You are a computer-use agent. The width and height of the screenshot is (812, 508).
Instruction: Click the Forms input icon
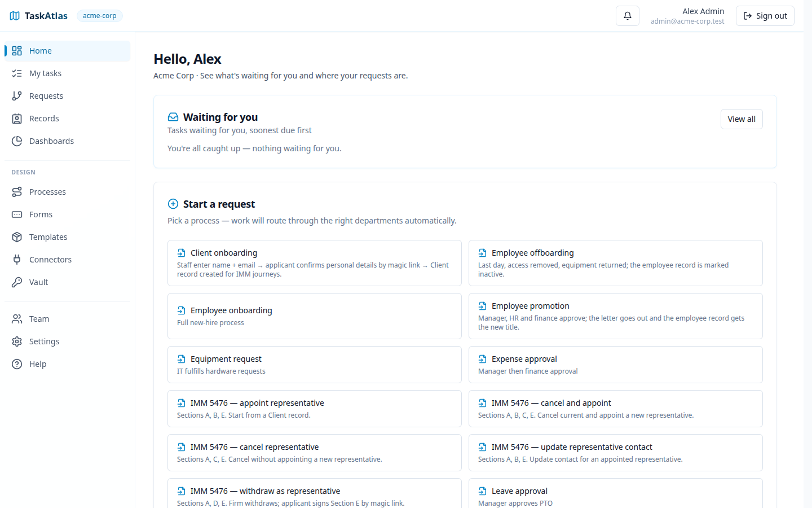(x=17, y=214)
